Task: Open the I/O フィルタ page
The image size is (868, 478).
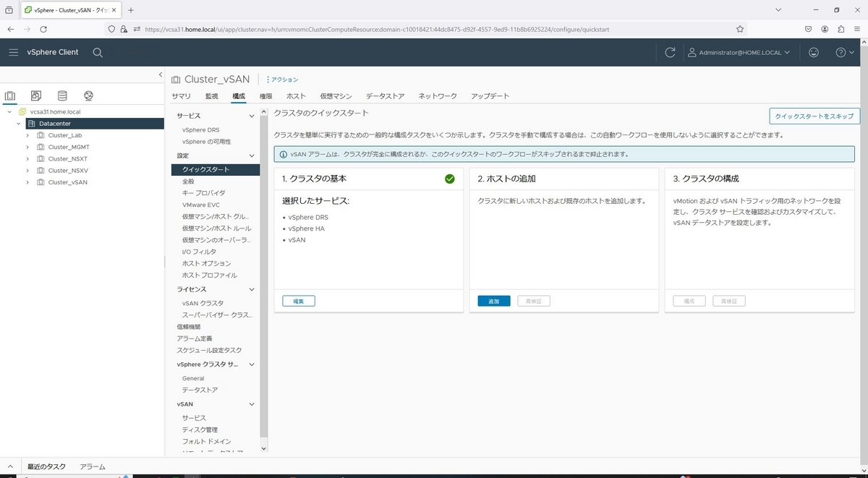Action: tap(199, 252)
